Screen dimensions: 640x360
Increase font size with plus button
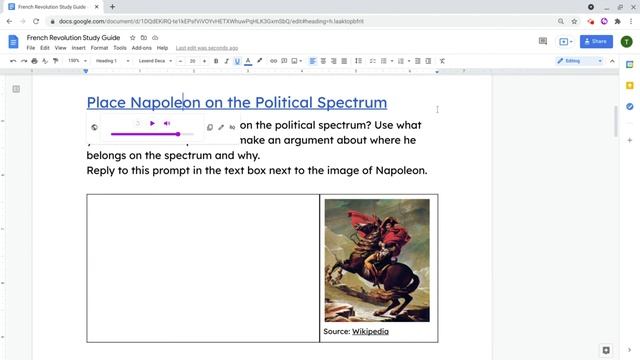pyautogui.click(x=204, y=61)
